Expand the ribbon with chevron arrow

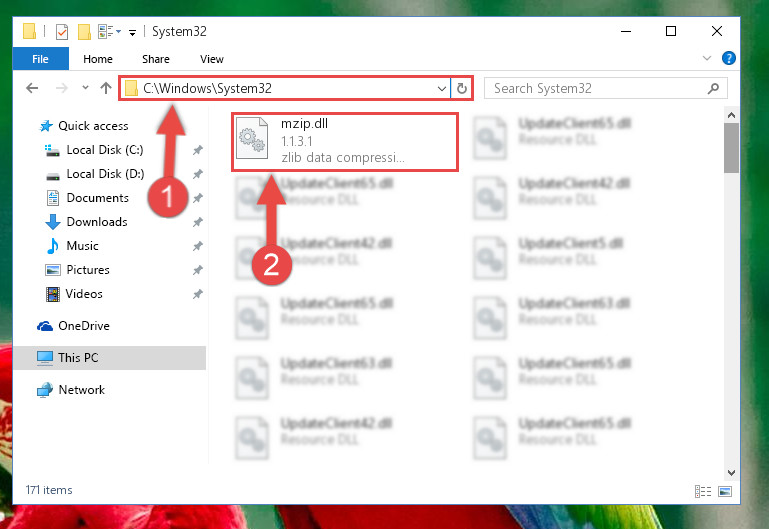click(x=707, y=58)
